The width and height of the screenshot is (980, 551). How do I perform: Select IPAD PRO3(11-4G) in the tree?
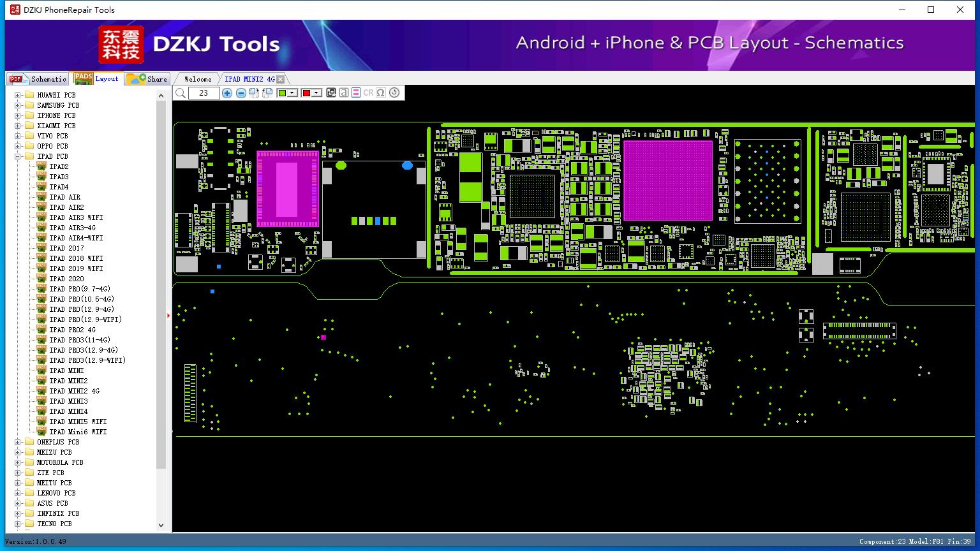click(80, 340)
